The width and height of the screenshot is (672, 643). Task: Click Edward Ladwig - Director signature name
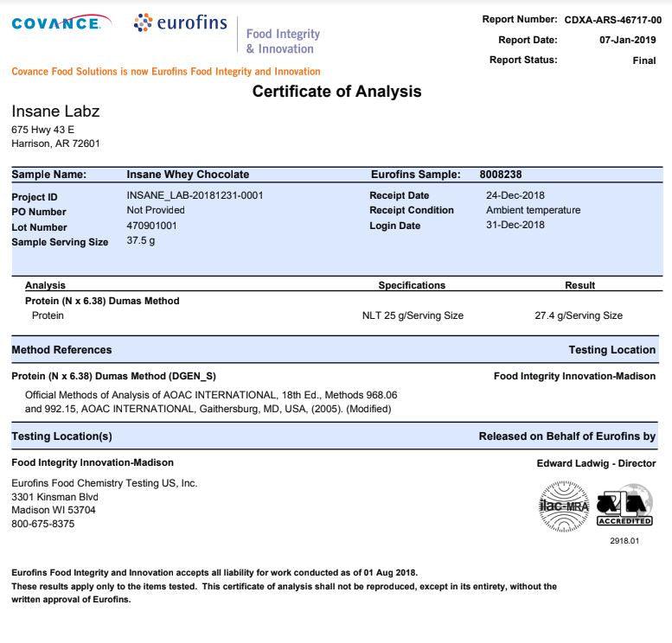(596, 463)
